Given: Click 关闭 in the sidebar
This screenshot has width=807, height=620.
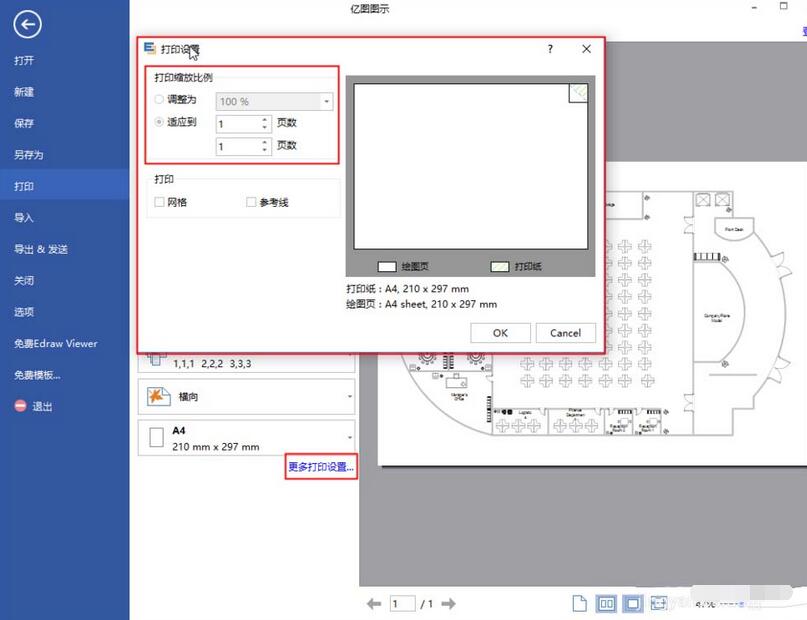Looking at the screenshot, I should [24, 281].
